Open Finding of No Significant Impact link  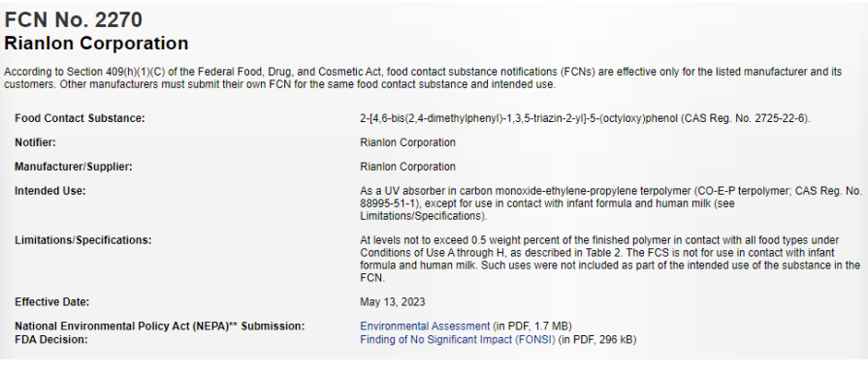457,340
